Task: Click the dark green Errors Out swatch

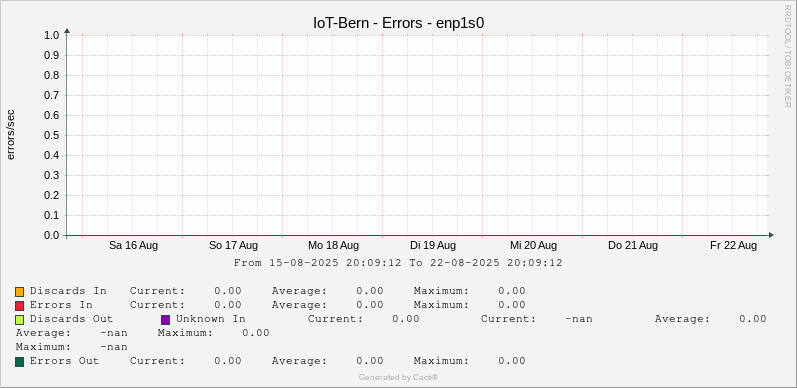Action: 20,362
